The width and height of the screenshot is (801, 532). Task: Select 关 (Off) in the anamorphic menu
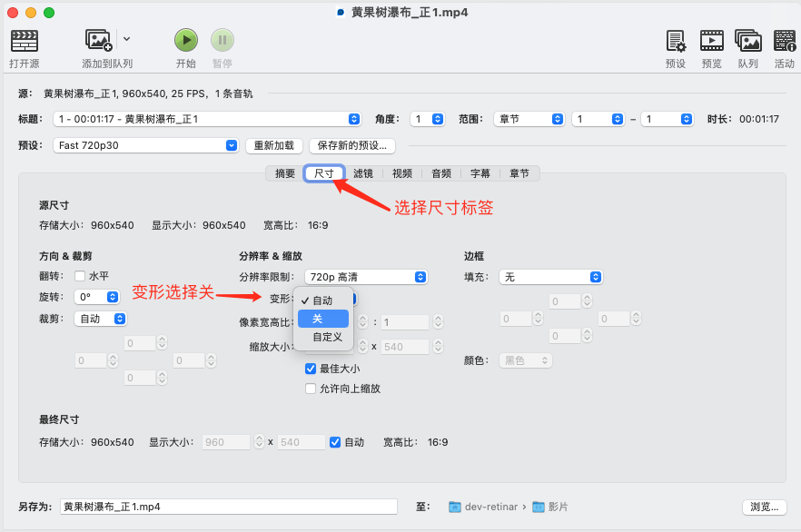[x=323, y=319]
